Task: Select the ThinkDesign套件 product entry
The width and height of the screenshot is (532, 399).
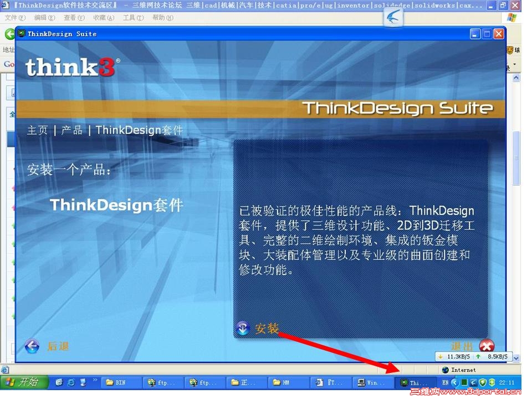Action: pyautogui.click(x=116, y=205)
